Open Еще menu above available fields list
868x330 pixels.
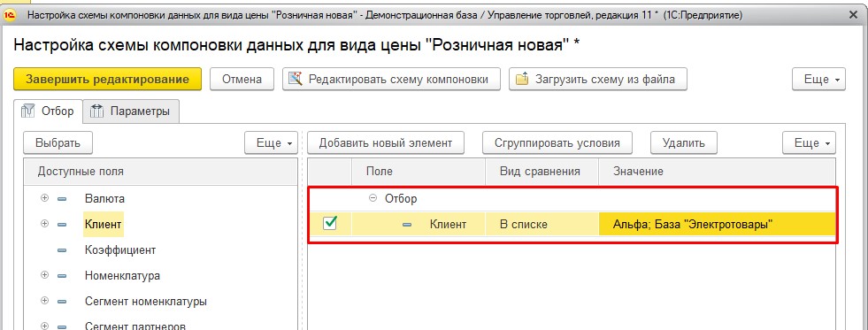272,142
